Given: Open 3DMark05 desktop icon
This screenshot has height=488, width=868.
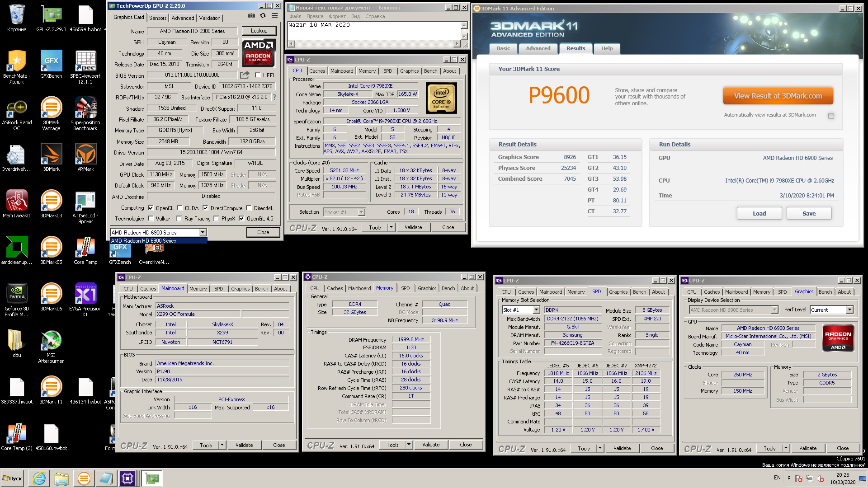Looking at the screenshot, I should tap(51, 250).
